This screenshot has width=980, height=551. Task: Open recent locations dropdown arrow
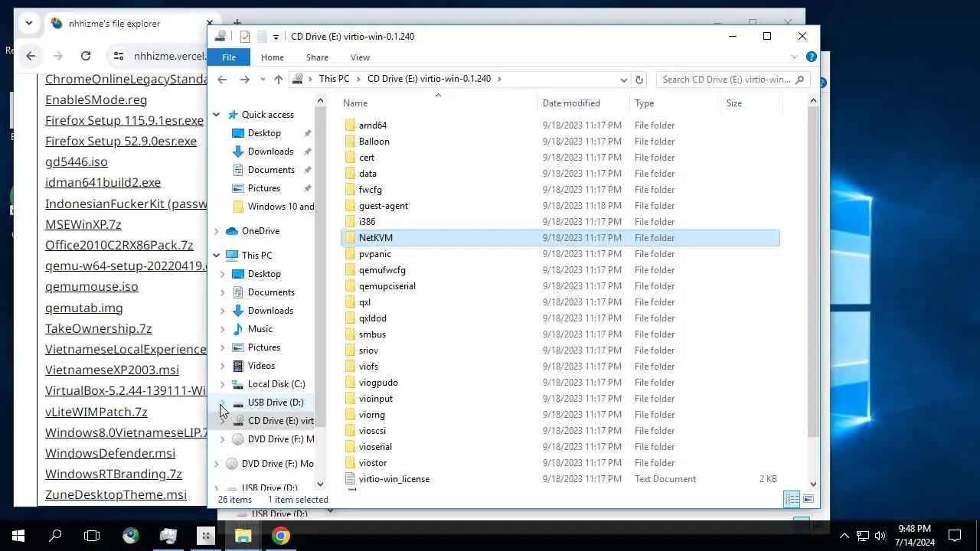pyautogui.click(x=263, y=80)
